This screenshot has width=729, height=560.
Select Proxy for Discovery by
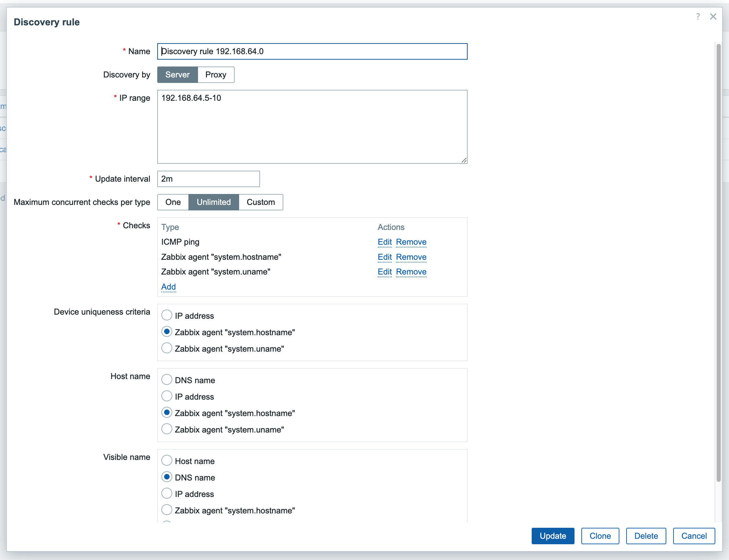click(x=215, y=75)
